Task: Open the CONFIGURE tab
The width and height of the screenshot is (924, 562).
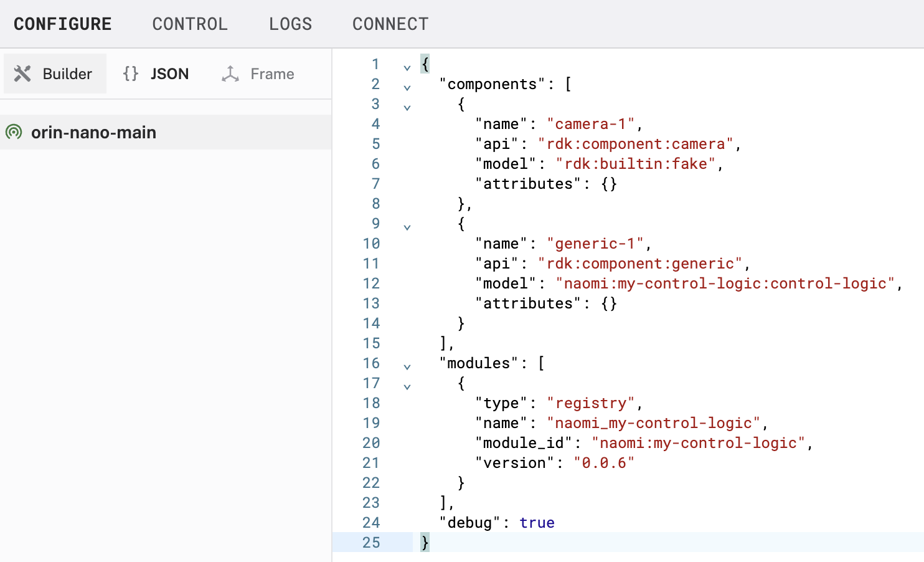Action: [x=63, y=24]
